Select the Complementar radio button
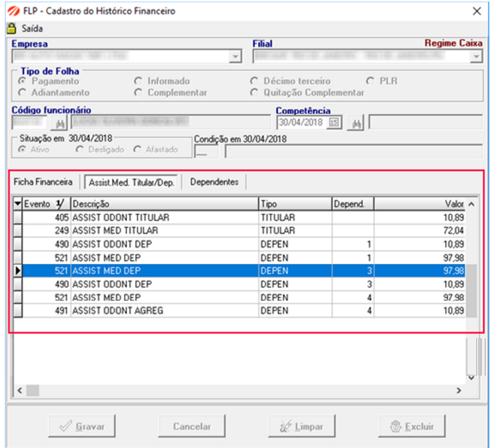This screenshot has height=448, width=490. [138, 93]
